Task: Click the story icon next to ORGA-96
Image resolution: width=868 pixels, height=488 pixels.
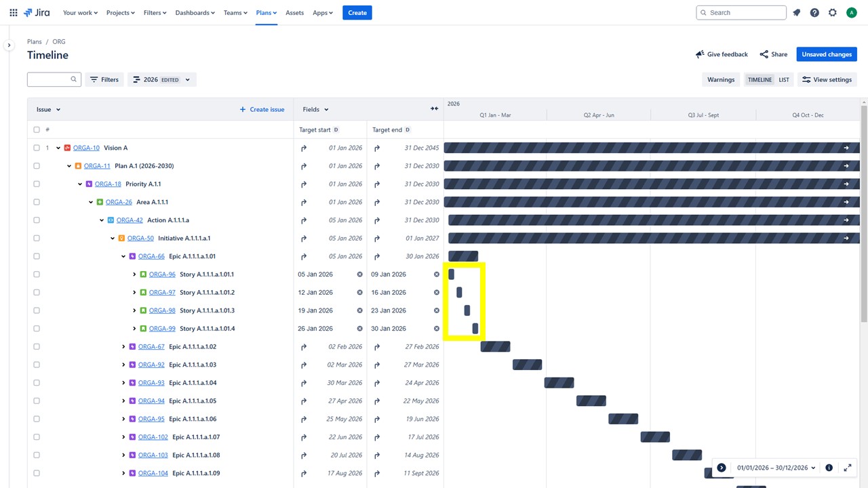Action: (143, 274)
